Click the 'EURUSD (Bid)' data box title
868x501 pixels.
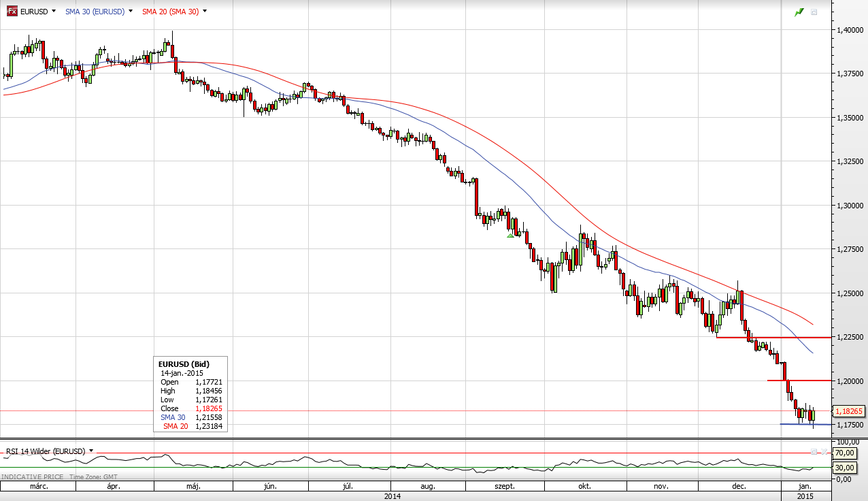pos(184,364)
